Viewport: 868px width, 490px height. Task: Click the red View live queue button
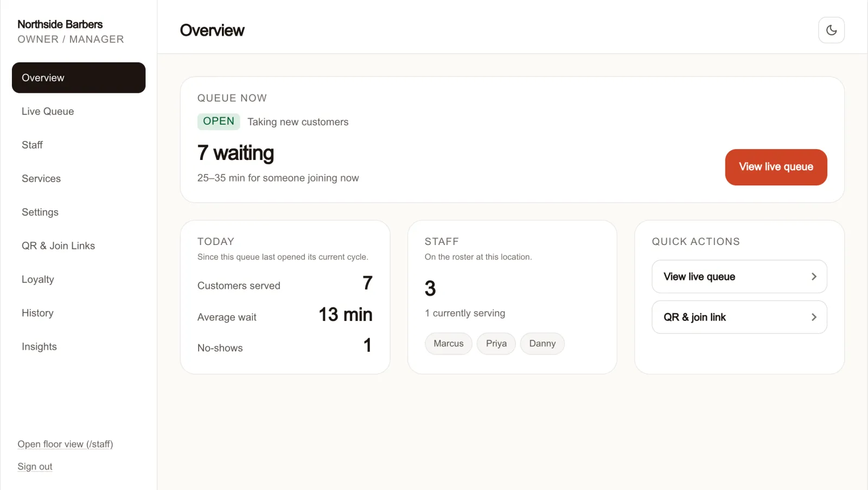tap(776, 167)
